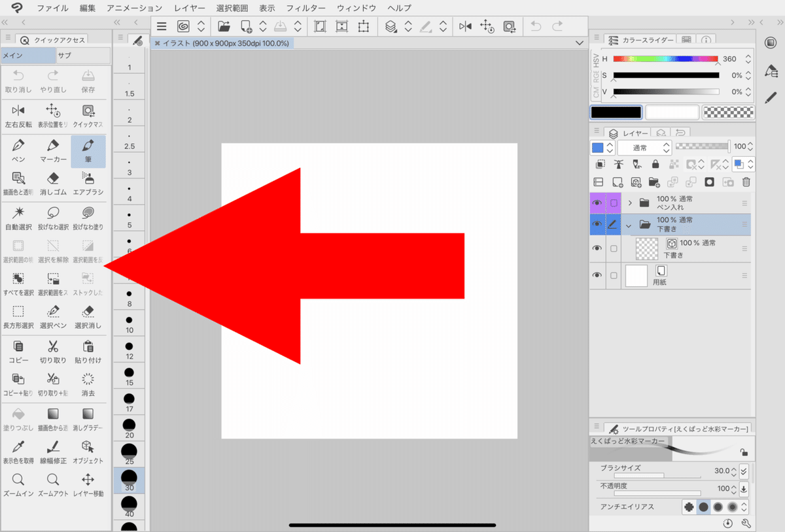This screenshot has width=785, height=532.
Task: Collapse the 下書き layer folder
Action: [629, 224]
